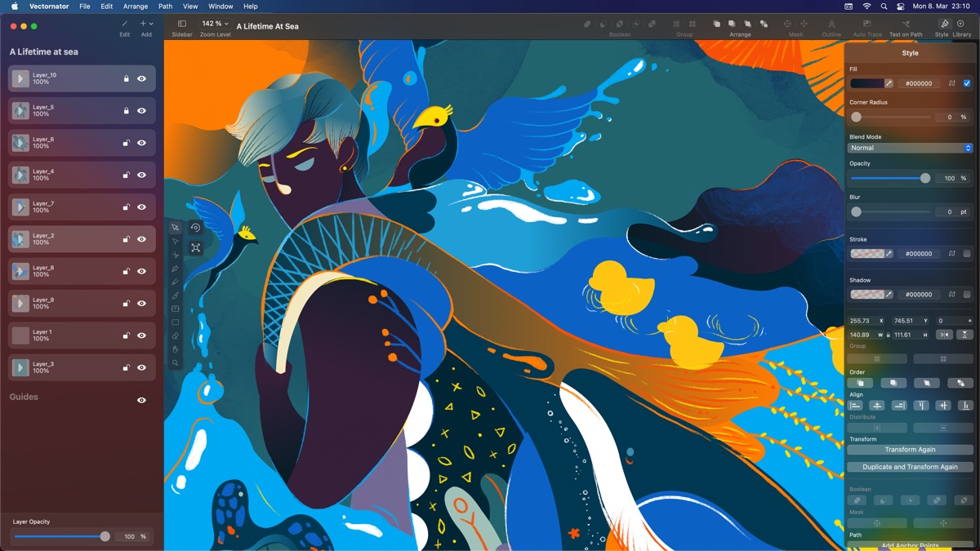Click Flip Vertical icon in Style panel
Image resolution: width=980 pixels, height=551 pixels.
[964, 335]
